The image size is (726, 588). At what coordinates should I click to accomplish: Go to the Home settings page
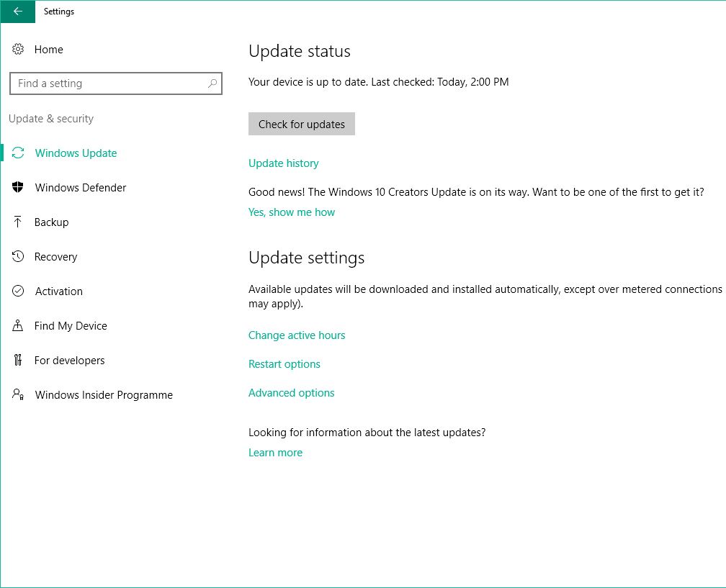(x=49, y=50)
